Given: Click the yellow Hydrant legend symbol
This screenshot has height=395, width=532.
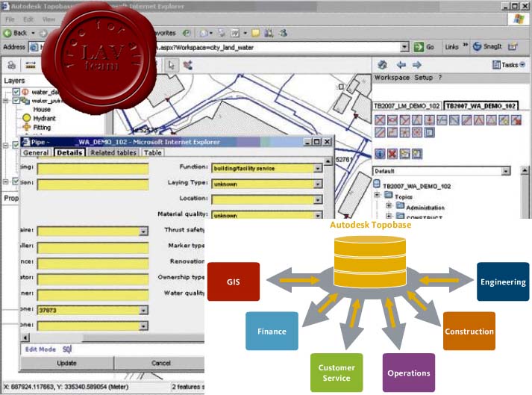Looking at the screenshot, I should [x=26, y=118].
